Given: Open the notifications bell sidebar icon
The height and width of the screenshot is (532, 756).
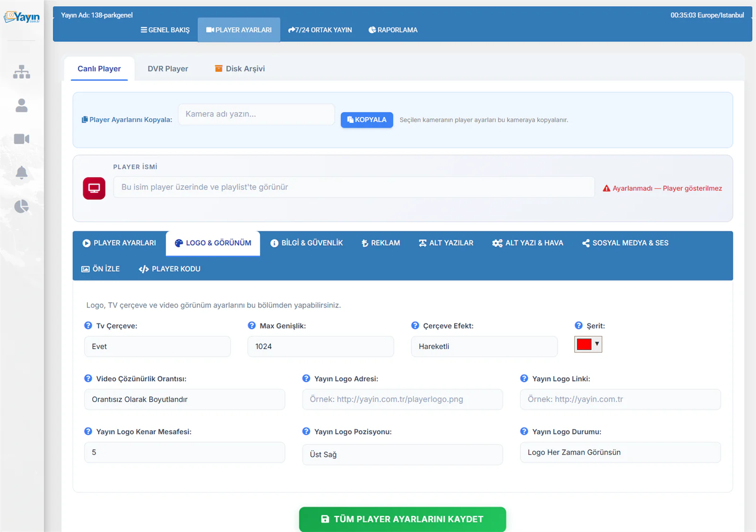Looking at the screenshot, I should tap(21, 172).
